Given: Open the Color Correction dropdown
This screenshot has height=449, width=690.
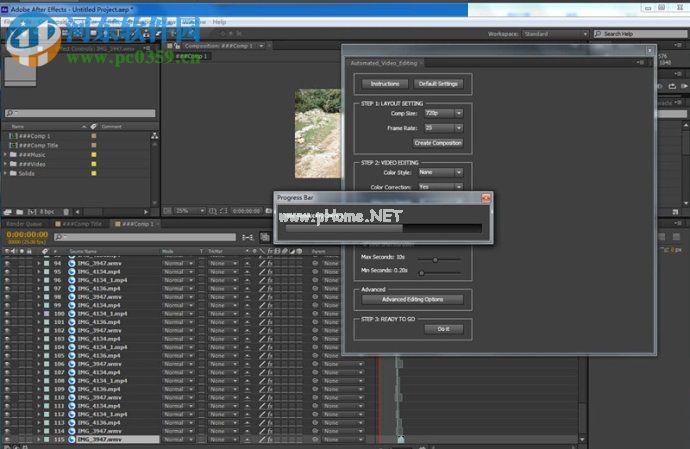Looking at the screenshot, I should tap(440, 187).
